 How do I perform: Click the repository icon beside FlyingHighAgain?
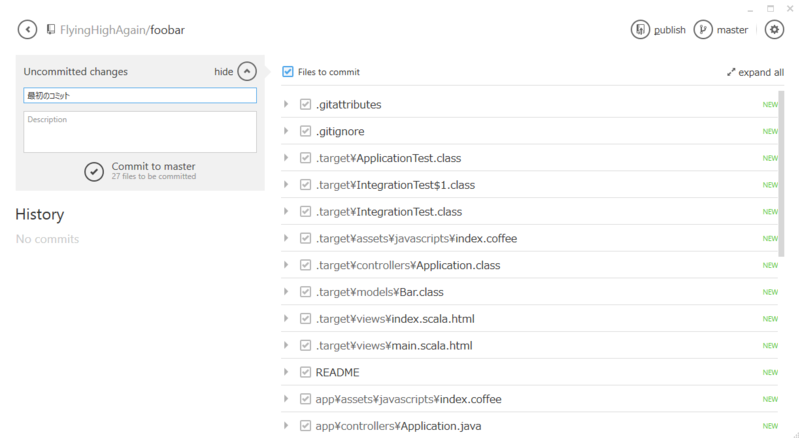click(51, 30)
